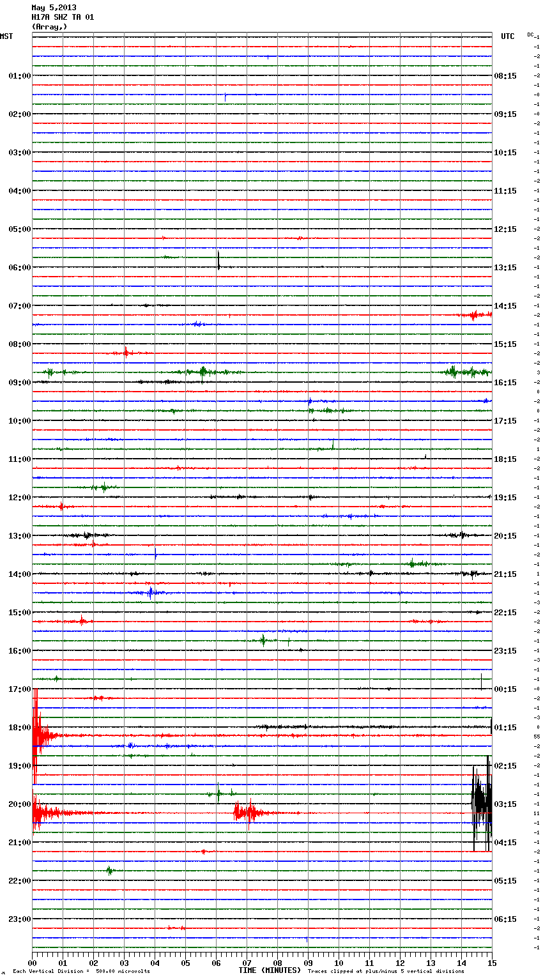Select the "03:15" UTC time label
The image size is (543, 980).
tap(505, 804)
